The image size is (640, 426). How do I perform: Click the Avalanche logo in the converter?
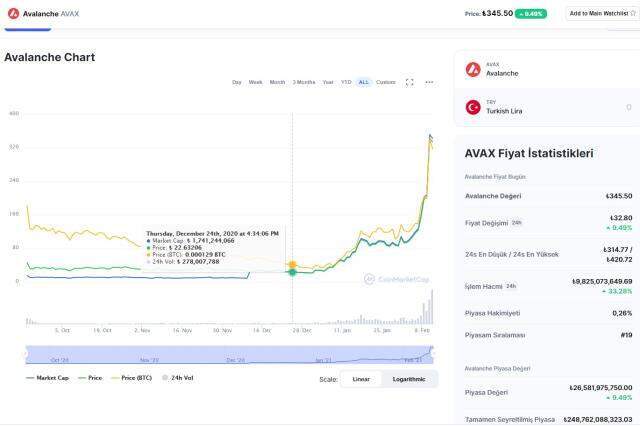pyautogui.click(x=473, y=69)
